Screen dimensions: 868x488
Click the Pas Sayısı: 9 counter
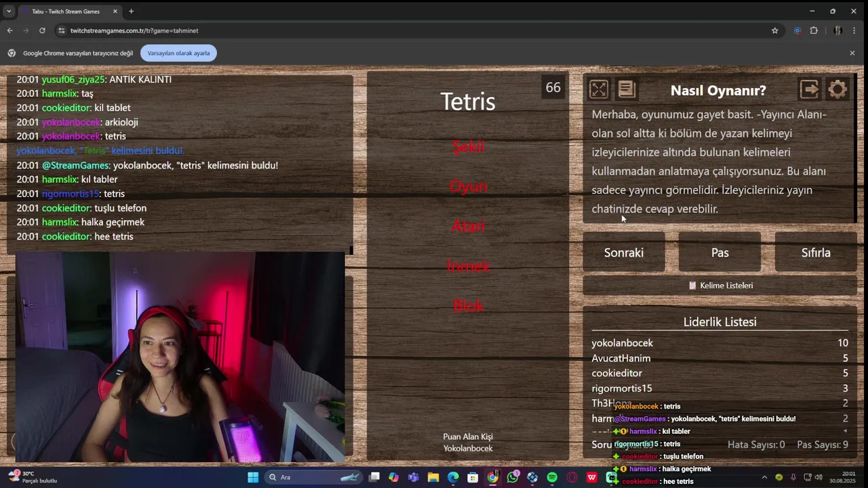[823, 445]
